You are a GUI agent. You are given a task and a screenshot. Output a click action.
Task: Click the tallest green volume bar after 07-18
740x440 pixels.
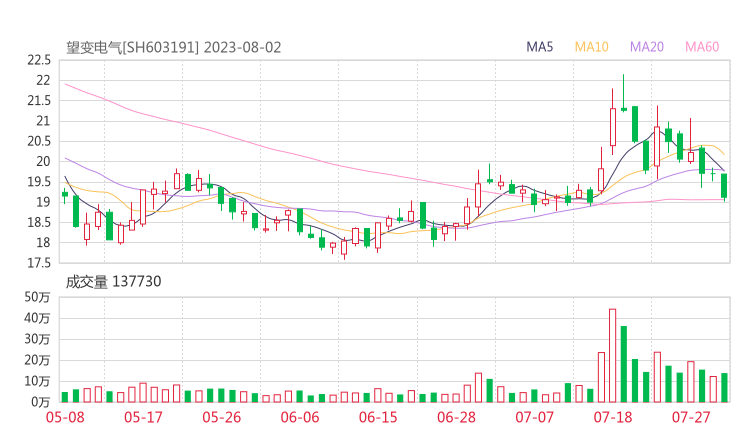(624, 364)
